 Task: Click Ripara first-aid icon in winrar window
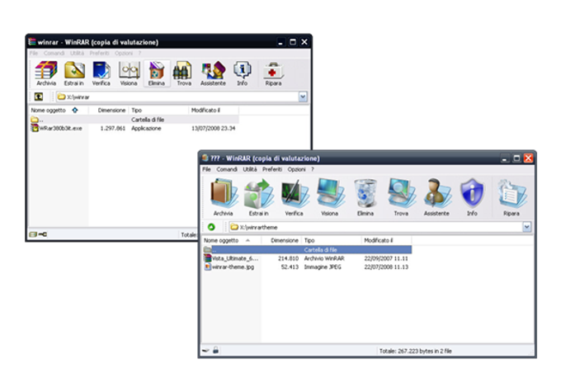[x=273, y=73]
